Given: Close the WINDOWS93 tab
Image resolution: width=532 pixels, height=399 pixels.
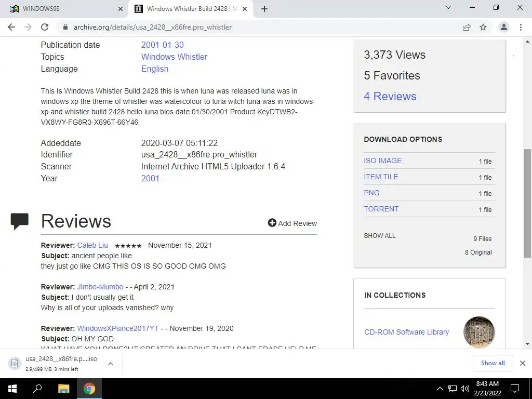Looking at the screenshot, I should (x=121, y=9).
